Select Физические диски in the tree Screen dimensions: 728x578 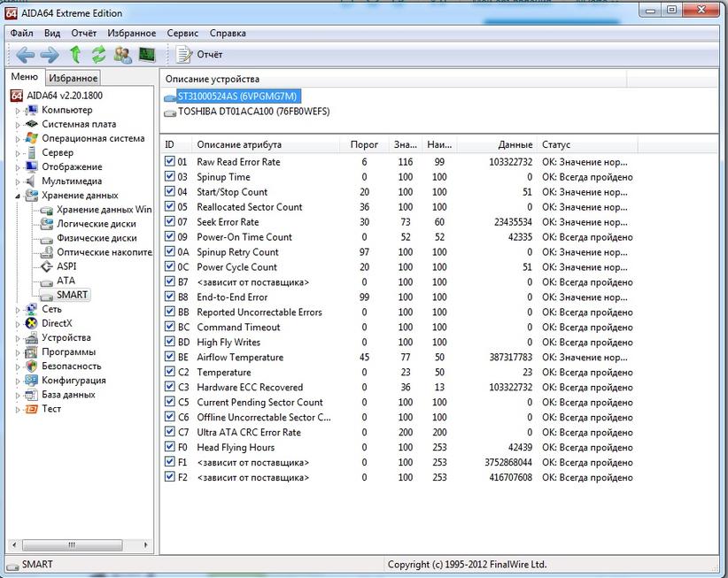(97, 238)
